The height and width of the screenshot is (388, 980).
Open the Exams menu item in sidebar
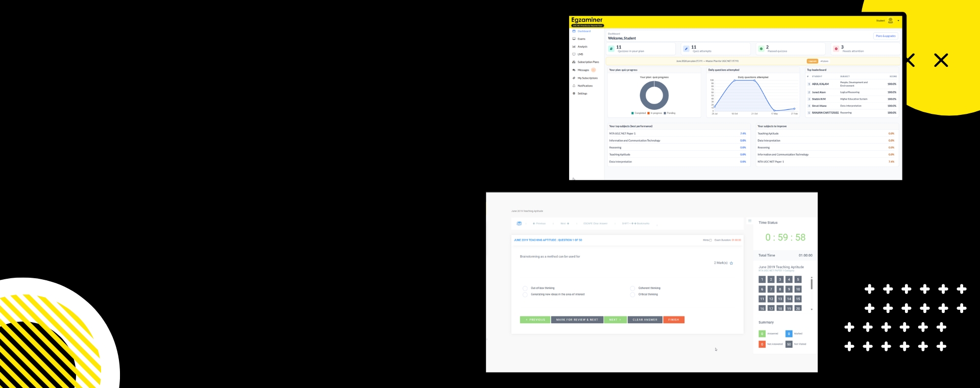coord(581,39)
